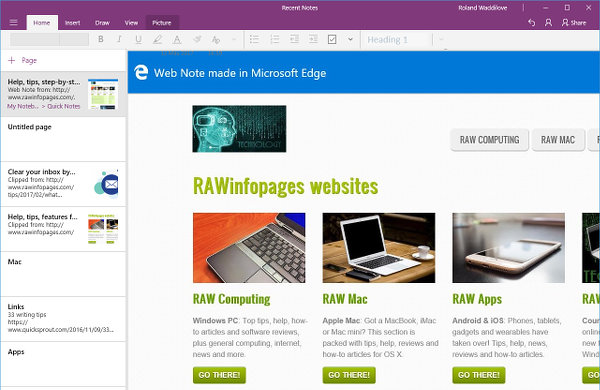The height and width of the screenshot is (390, 600).
Task: Click the My Noteb... breadcrumb link
Action: 23,106
